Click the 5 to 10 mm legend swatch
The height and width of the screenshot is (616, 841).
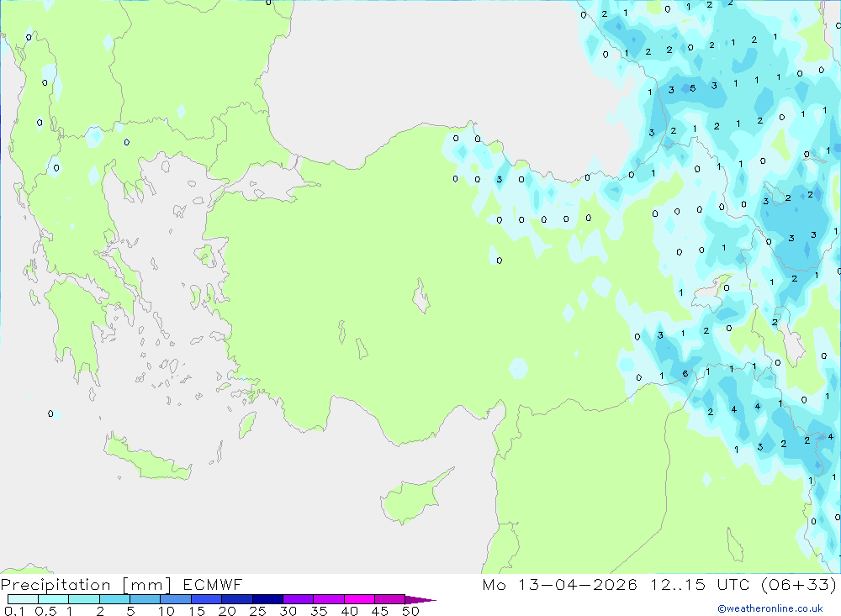(x=145, y=599)
